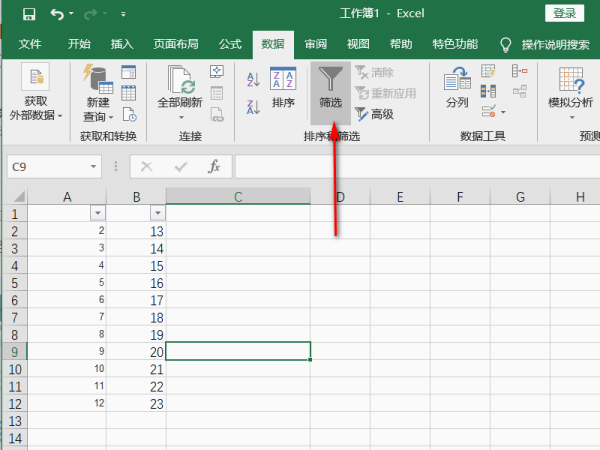
Task: Open the Get External Data (获取外部数据) menu
Action: click(x=35, y=95)
